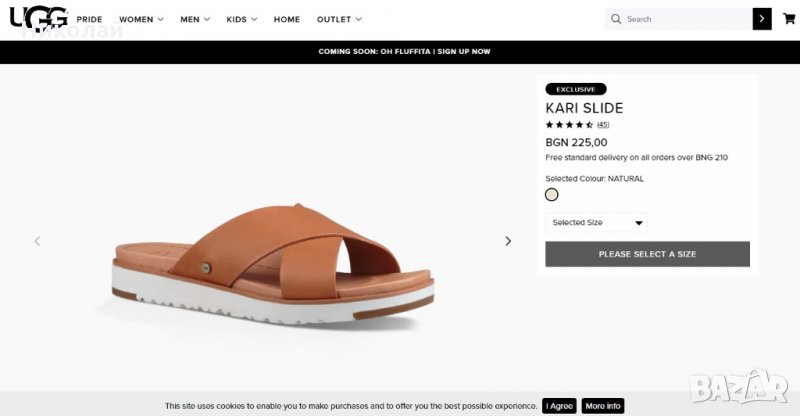Go to the Pride section

[89, 19]
